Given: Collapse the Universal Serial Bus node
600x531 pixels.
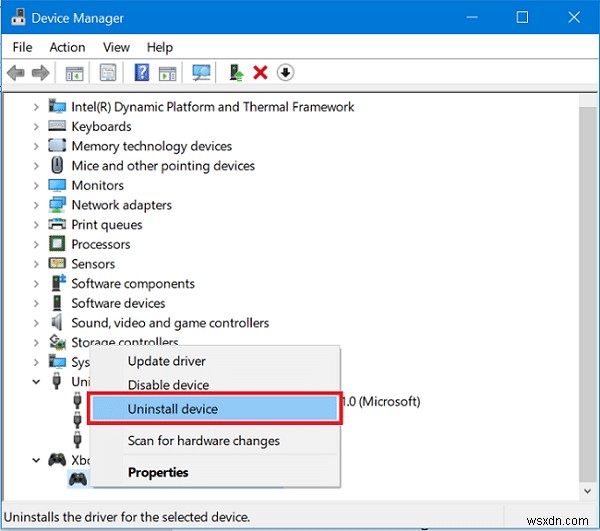Looking at the screenshot, I should 36,382.
